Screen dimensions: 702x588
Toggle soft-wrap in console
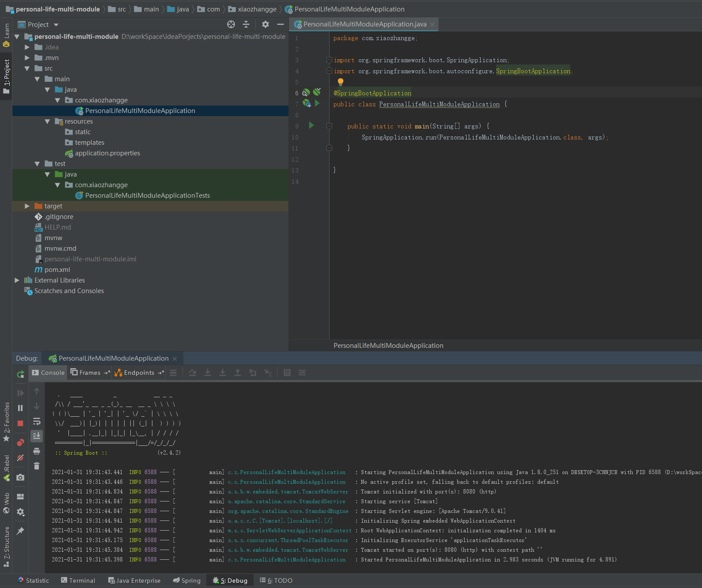(37, 422)
